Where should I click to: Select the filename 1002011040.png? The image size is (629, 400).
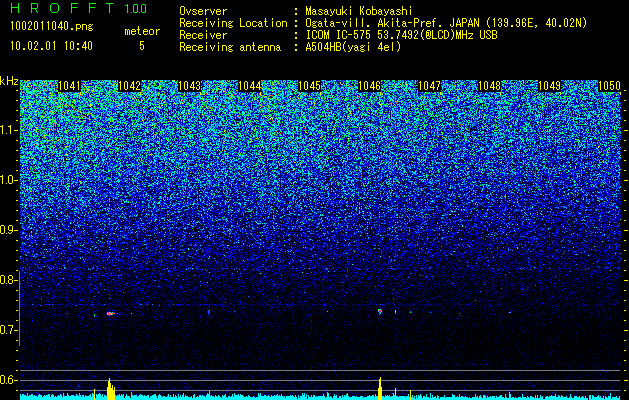[52, 27]
